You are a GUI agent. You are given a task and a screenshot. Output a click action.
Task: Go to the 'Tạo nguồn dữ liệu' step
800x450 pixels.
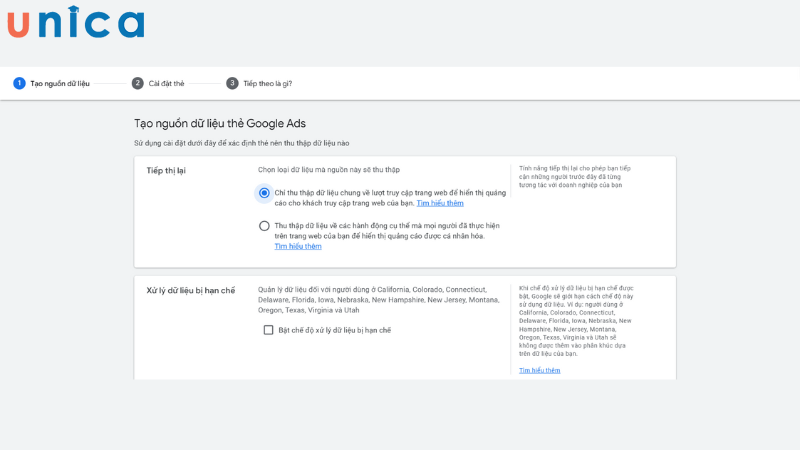point(60,84)
